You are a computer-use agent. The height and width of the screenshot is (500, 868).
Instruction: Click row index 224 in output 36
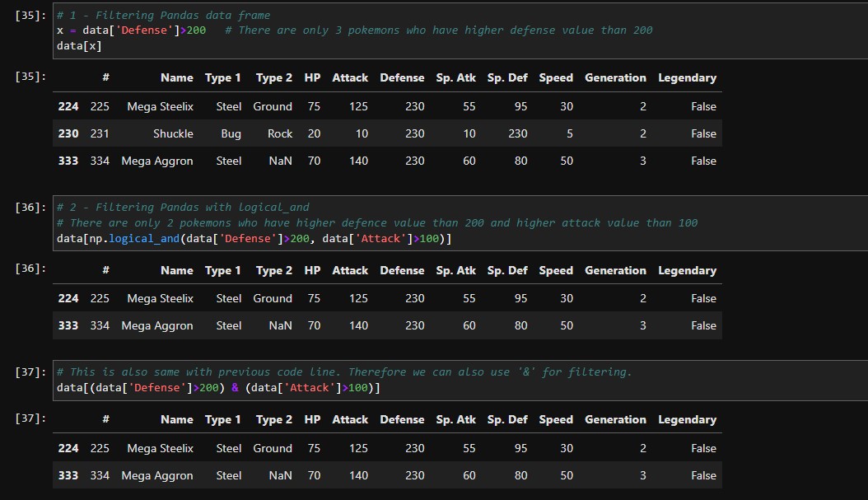pos(68,299)
